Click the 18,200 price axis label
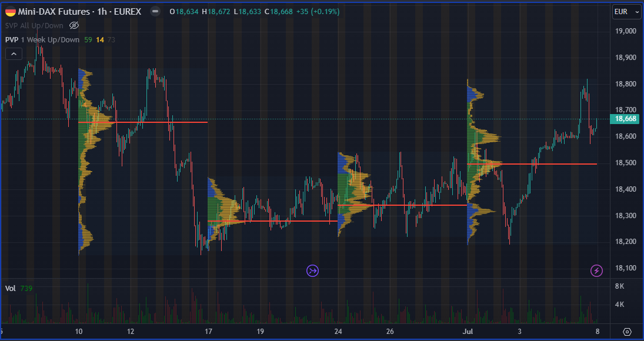The image size is (644, 341). click(626, 242)
